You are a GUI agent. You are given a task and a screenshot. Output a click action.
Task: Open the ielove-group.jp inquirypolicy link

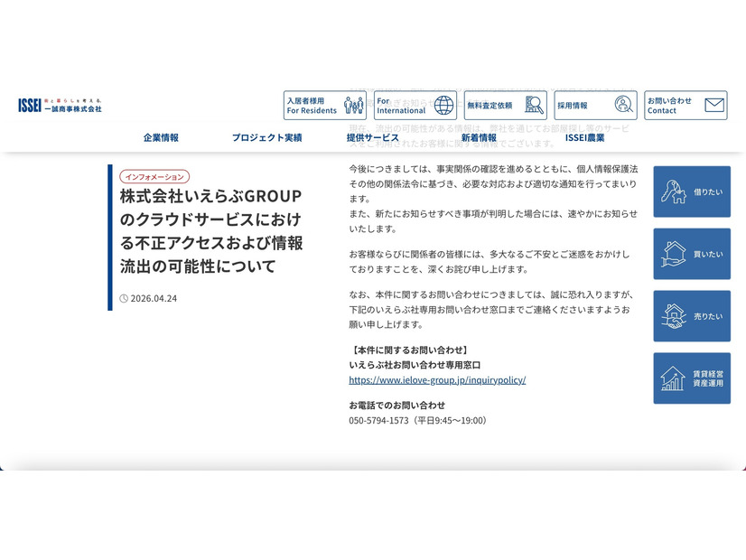click(437, 379)
